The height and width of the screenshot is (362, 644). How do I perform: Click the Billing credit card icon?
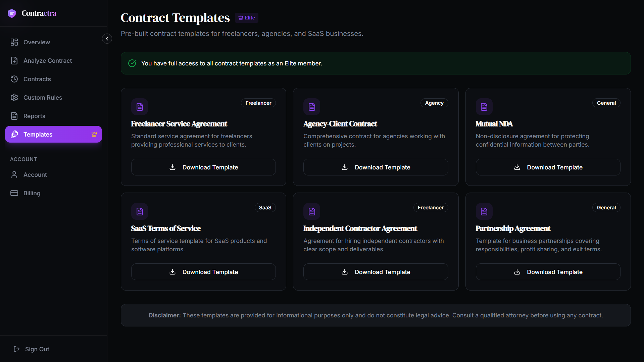(x=14, y=193)
